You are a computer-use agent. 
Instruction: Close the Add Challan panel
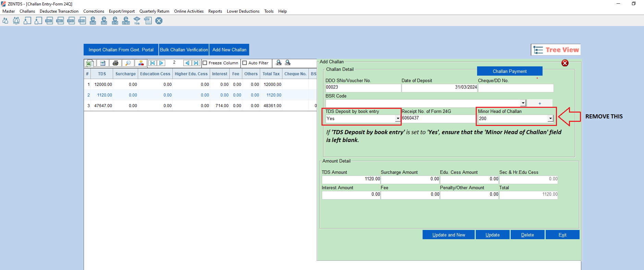coord(565,63)
